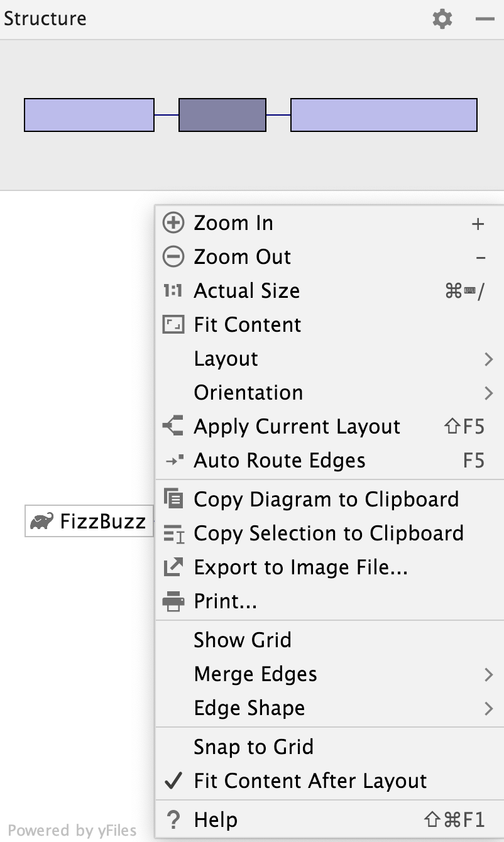This screenshot has height=842, width=504.
Task: Open Help from the context menu
Action: (x=215, y=819)
